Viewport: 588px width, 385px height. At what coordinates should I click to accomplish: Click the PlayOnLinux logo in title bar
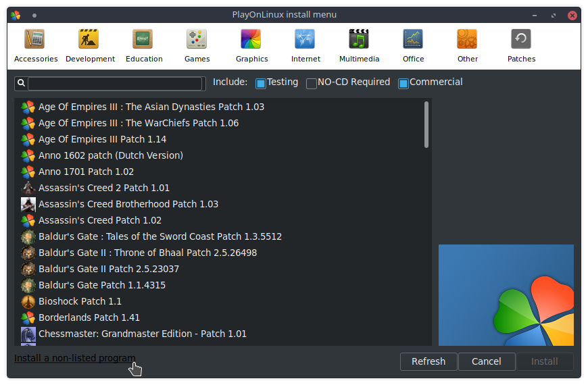pos(16,16)
